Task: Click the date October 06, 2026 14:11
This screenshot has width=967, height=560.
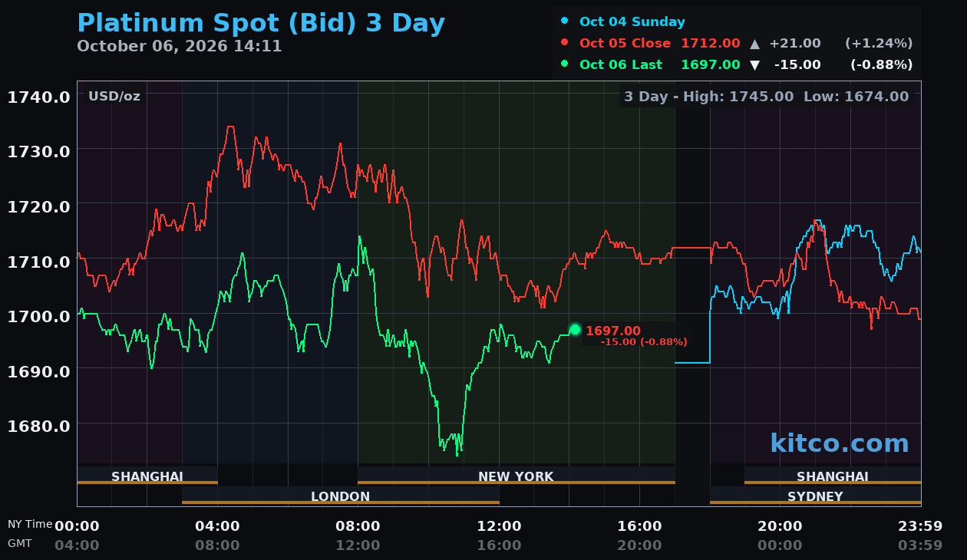Action: click(180, 46)
